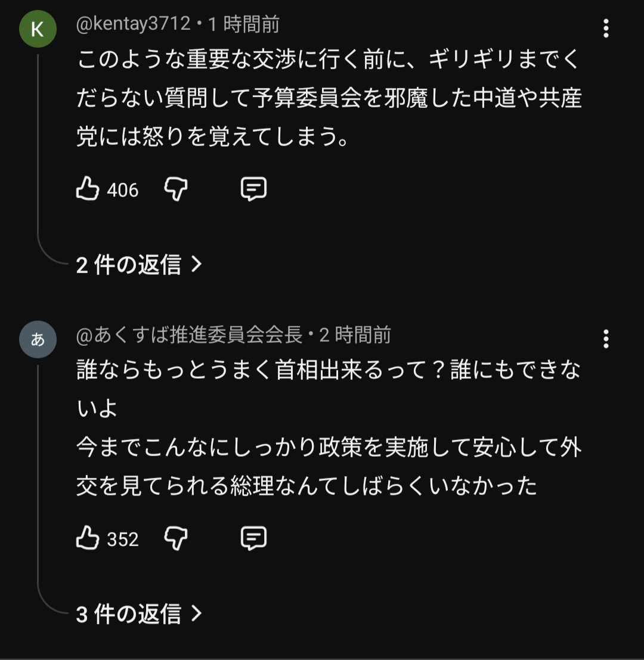Click the 1 時間前 timestamp

click(243, 24)
